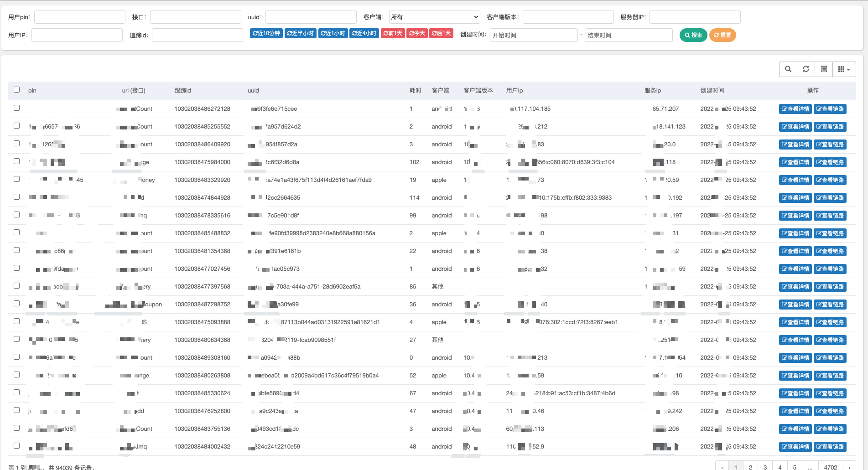Filter by 近10分钟
Viewport: 868px width, 470px height.
[266, 33]
